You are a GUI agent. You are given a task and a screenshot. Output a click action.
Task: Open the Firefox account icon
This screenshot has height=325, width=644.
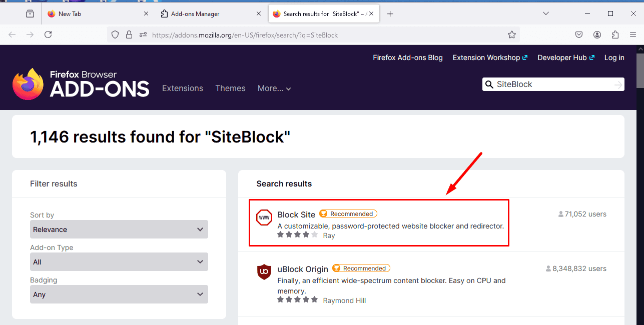(x=597, y=34)
